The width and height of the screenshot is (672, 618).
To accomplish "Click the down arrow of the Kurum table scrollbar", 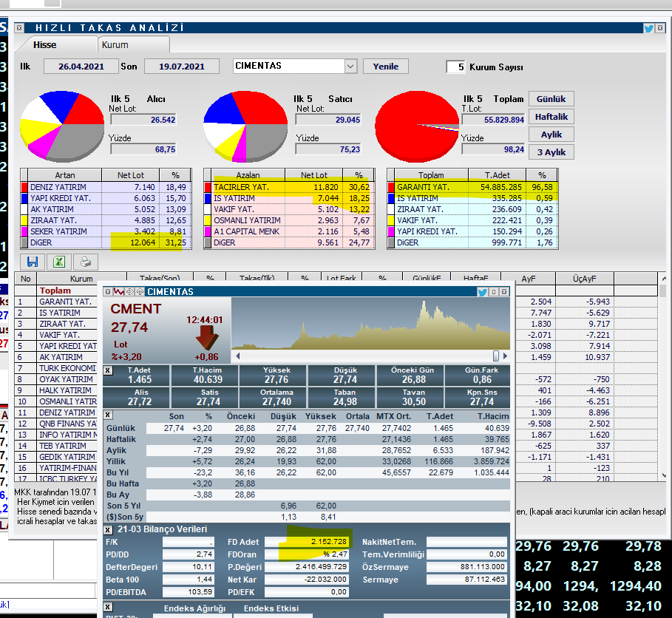I will 663,475.
